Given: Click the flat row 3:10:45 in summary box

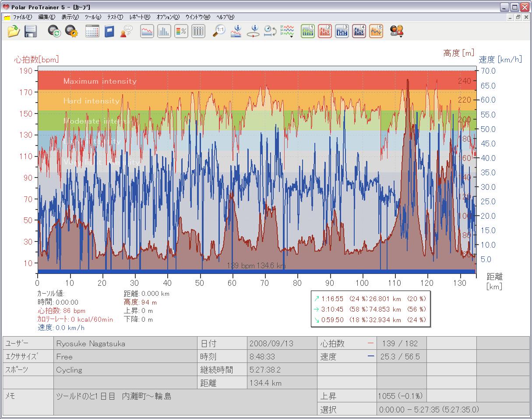Looking at the screenshot, I should coord(370,309).
